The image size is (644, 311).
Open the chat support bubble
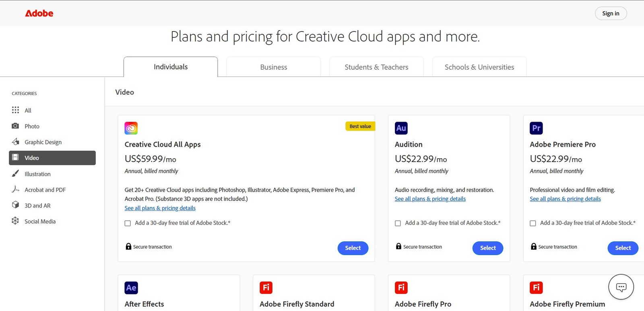coord(621,287)
